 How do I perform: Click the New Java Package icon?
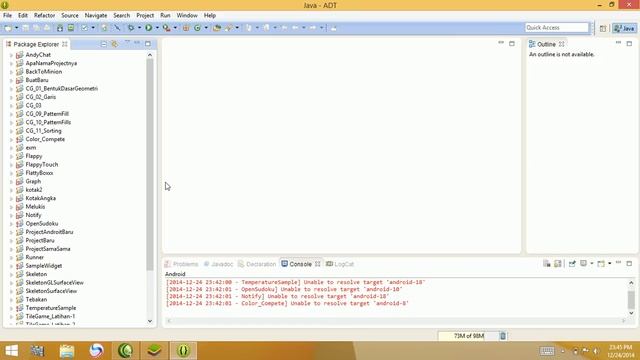pyautogui.click(x=186, y=28)
